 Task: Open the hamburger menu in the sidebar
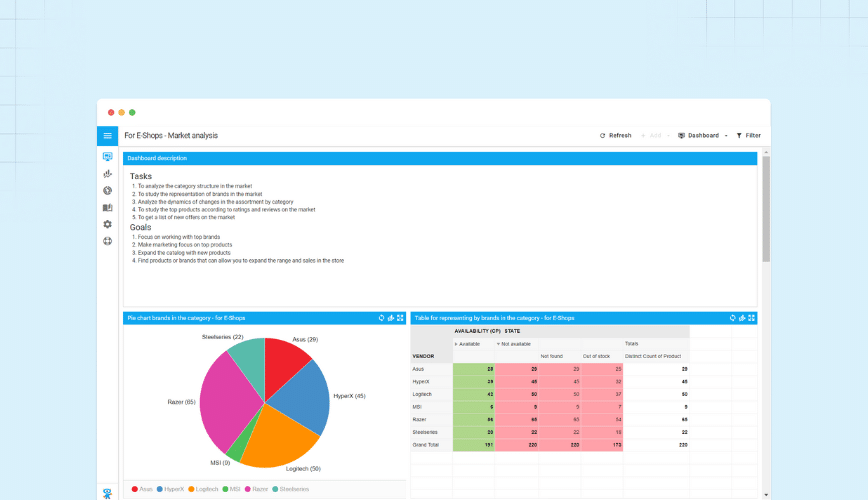tap(107, 135)
